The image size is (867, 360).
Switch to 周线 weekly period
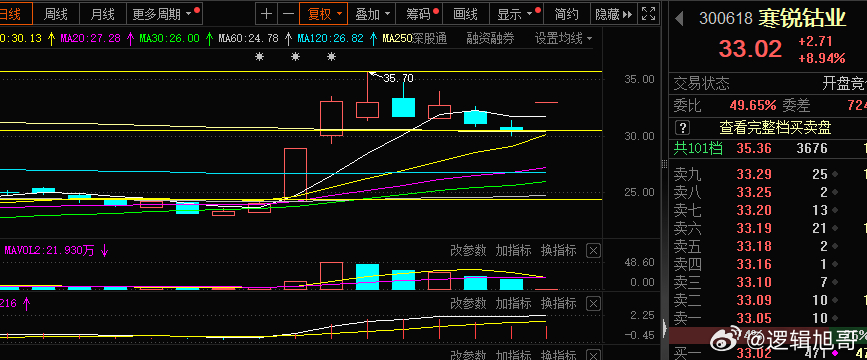56,14
